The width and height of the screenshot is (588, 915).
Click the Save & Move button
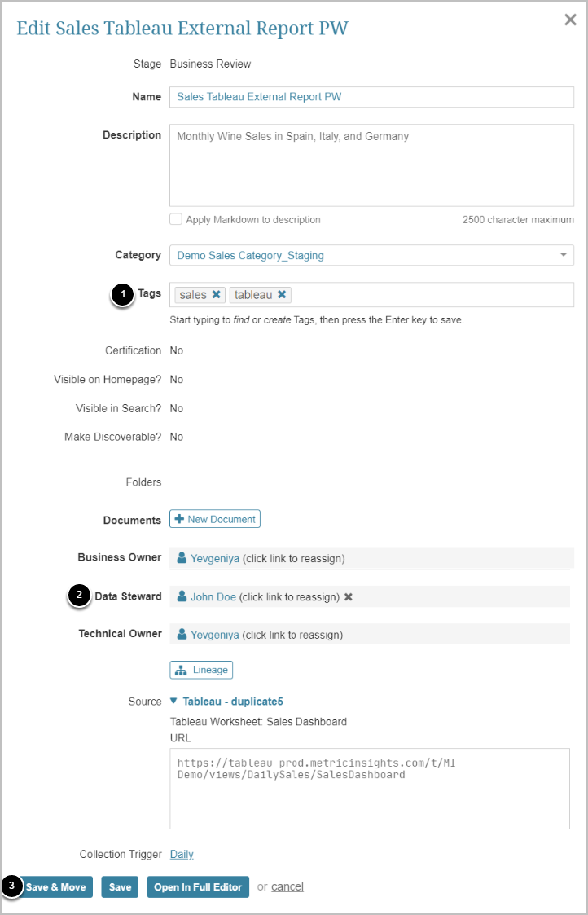point(55,887)
